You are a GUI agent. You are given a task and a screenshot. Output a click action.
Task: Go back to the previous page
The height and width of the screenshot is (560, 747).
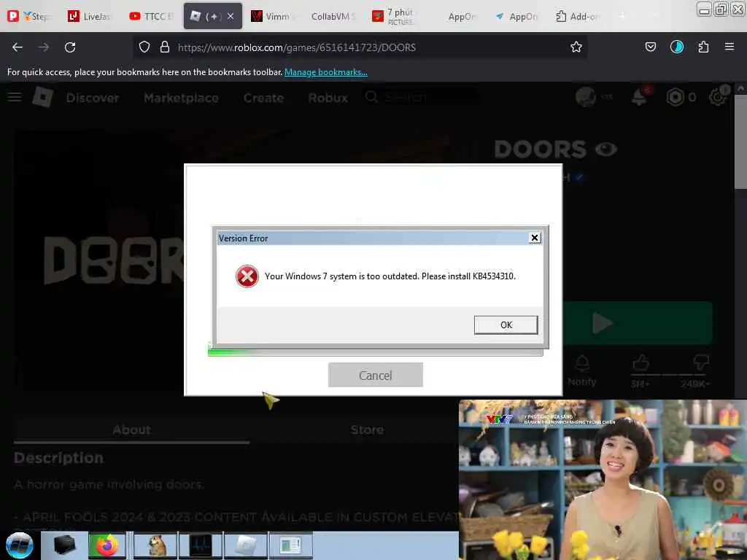click(x=18, y=47)
